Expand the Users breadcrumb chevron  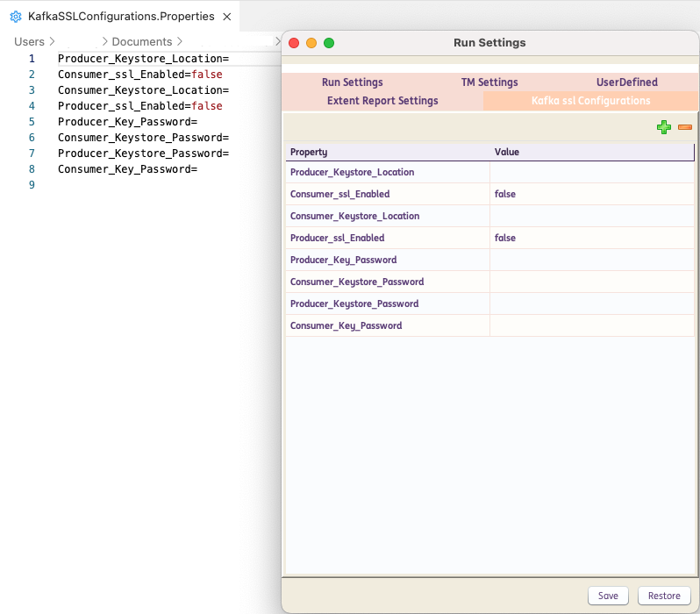[x=51, y=42]
